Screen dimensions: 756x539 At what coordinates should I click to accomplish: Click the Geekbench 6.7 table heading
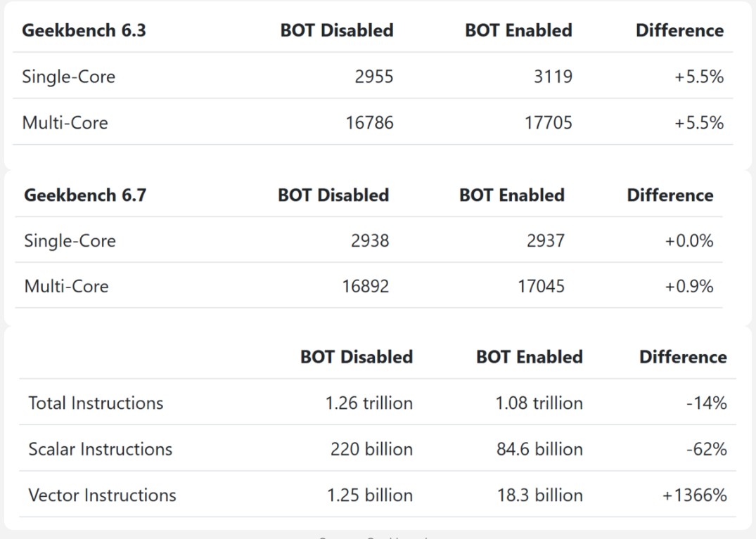(85, 195)
